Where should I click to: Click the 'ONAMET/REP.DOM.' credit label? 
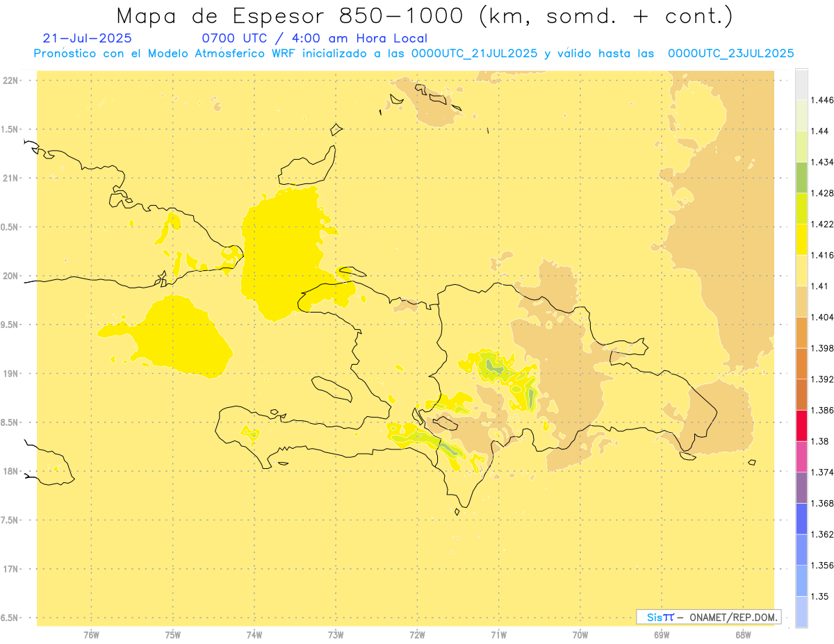(x=734, y=617)
